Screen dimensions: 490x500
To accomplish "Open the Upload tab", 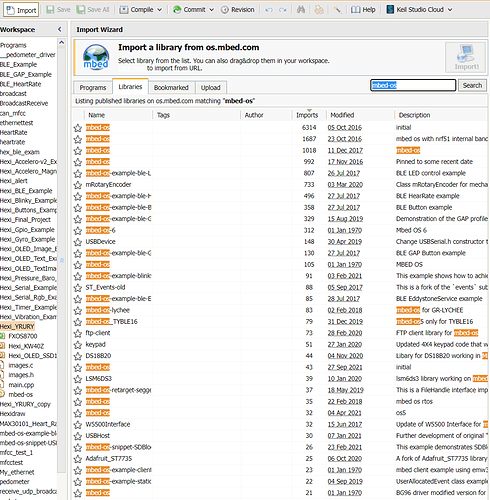I will [211, 88].
